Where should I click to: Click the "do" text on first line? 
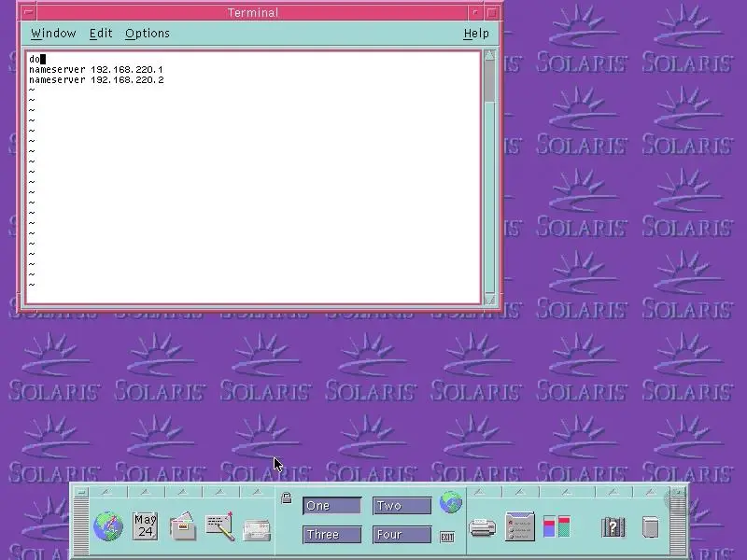coord(35,59)
